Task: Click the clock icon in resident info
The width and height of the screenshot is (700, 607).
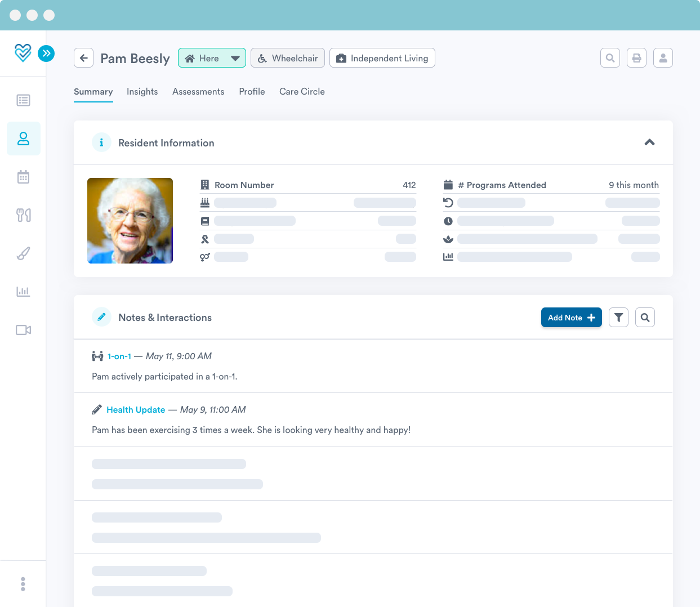Action: (448, 221)
